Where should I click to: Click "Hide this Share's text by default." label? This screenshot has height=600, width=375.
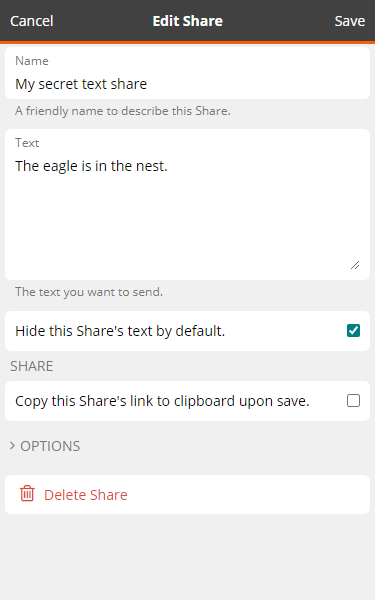(120, 331)
